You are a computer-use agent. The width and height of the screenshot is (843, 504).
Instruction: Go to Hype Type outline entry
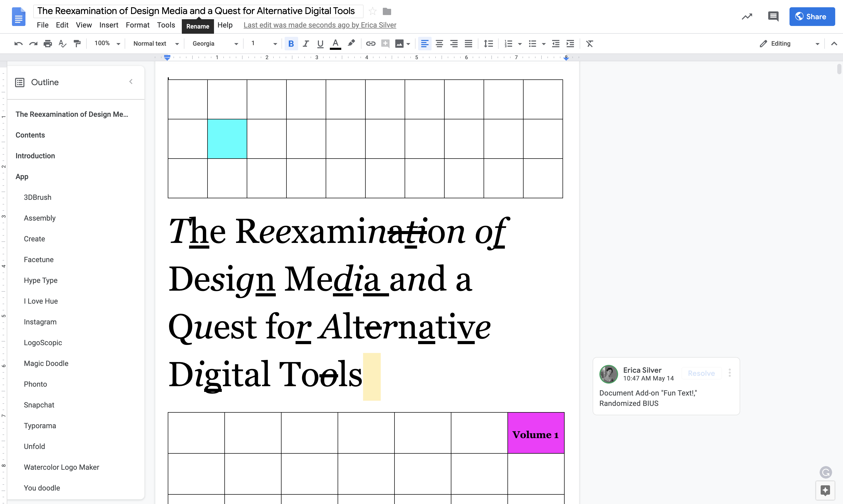pos(41,281)
